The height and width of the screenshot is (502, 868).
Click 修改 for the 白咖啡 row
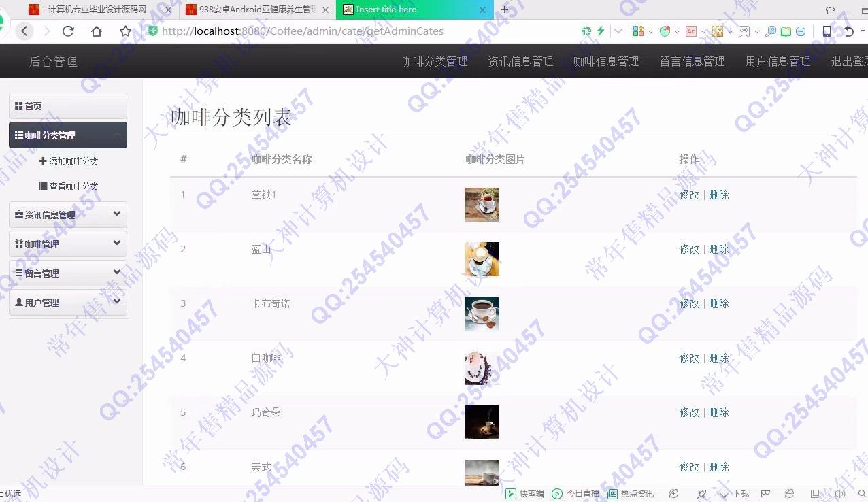coord(689,358)
